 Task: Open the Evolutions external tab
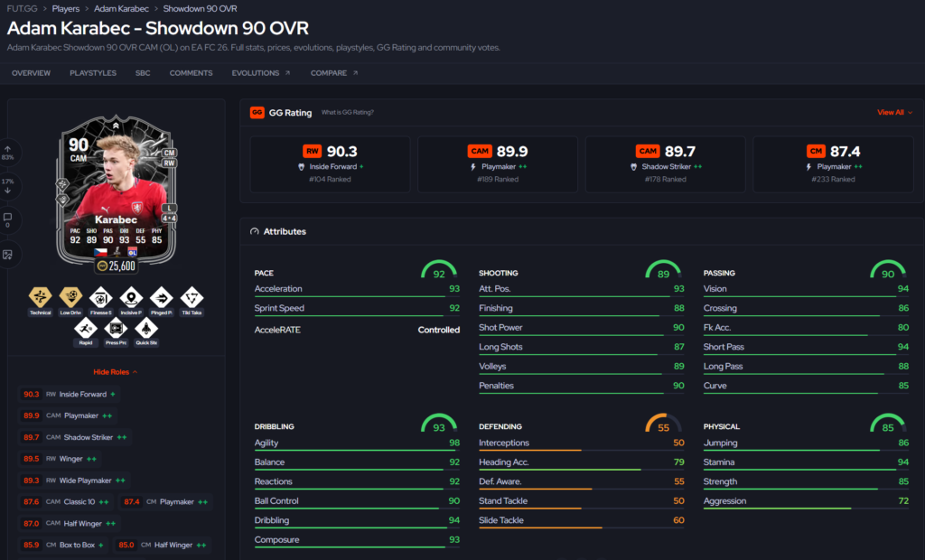point(261,73)
